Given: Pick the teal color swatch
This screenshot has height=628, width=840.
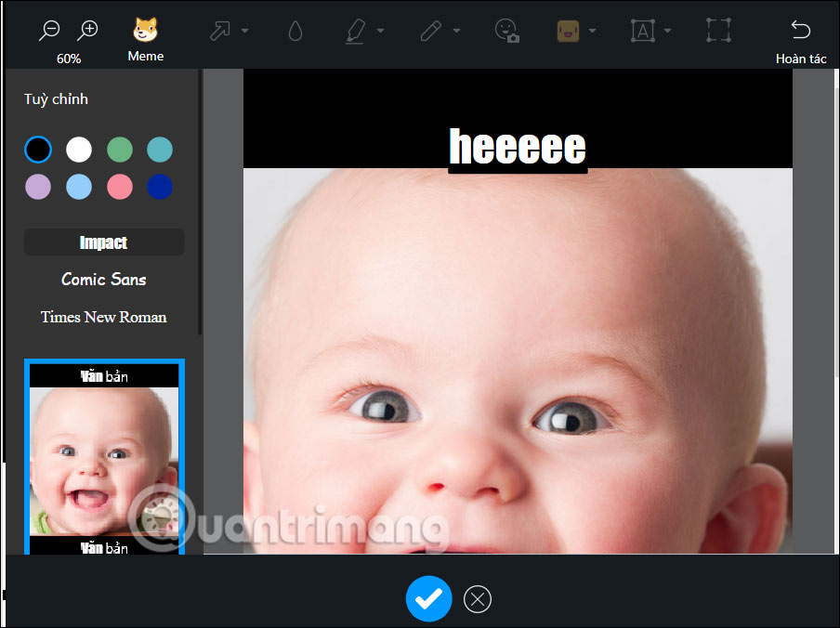Looking at the screenshot, I should pos(160,150).
